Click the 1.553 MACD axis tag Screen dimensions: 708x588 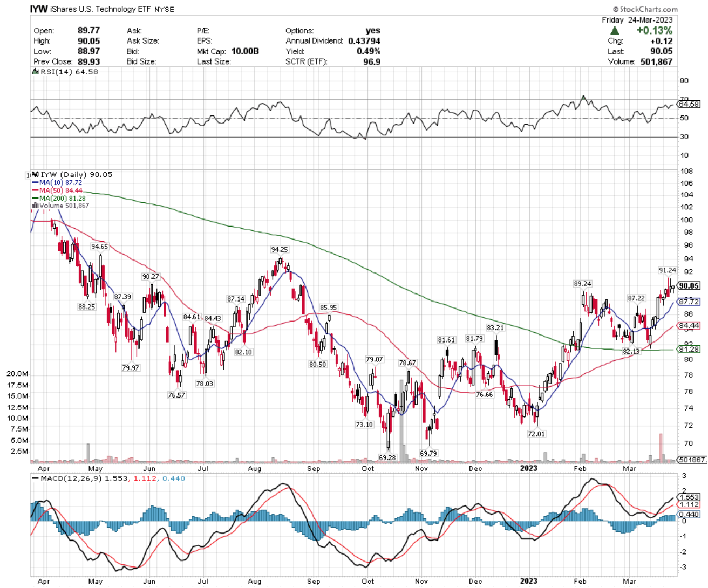coord(689,497)
